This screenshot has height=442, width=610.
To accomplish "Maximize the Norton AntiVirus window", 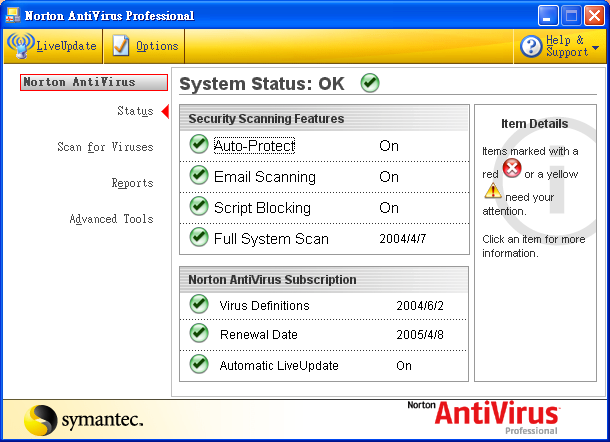I will [x=571, y=16].
